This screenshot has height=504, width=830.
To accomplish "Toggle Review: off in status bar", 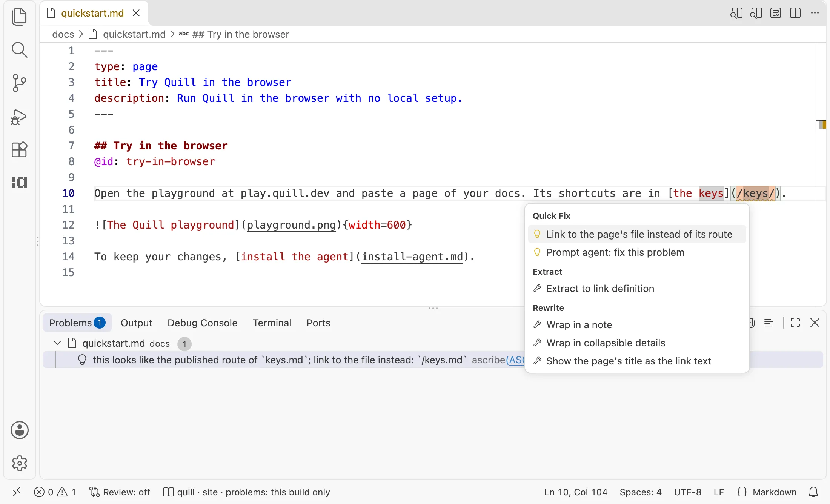I will [x=120, y=492].
